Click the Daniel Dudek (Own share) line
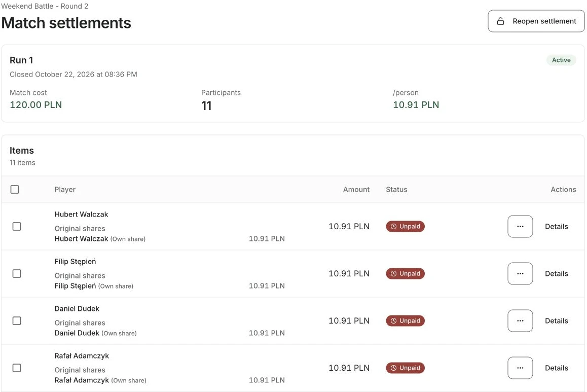 coord(95,333)
